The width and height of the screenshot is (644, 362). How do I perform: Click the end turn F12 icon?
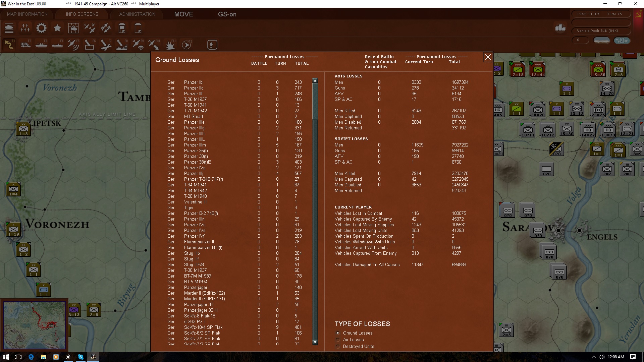(186, 45)
